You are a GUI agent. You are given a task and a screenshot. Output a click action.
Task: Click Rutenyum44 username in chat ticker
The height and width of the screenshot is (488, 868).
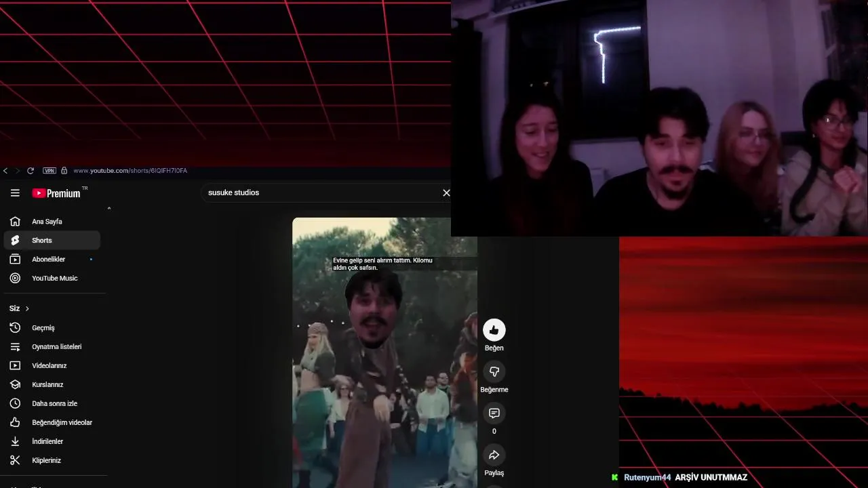[647, 478]
